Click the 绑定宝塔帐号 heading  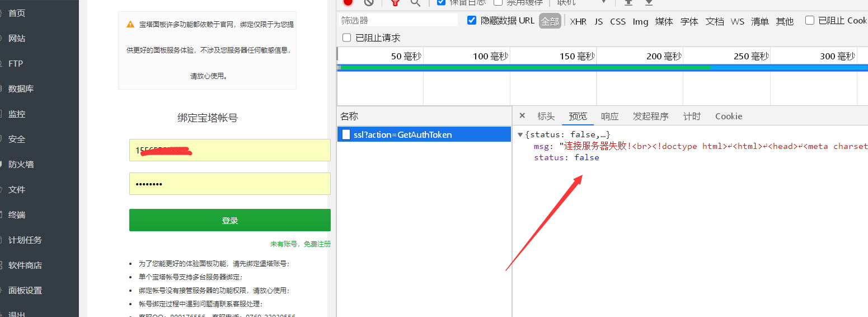click(x=208, y=118)
